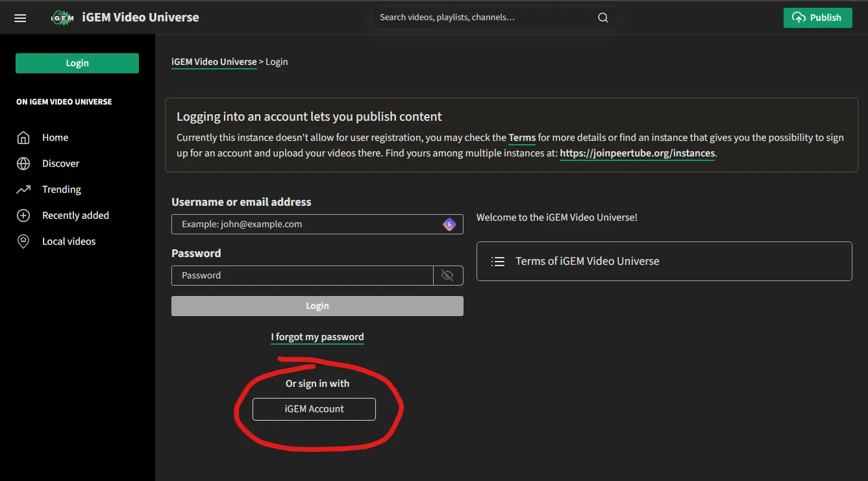Select Local videos in sidebar
Screen dimensions: 868x481
click(69, 241)
